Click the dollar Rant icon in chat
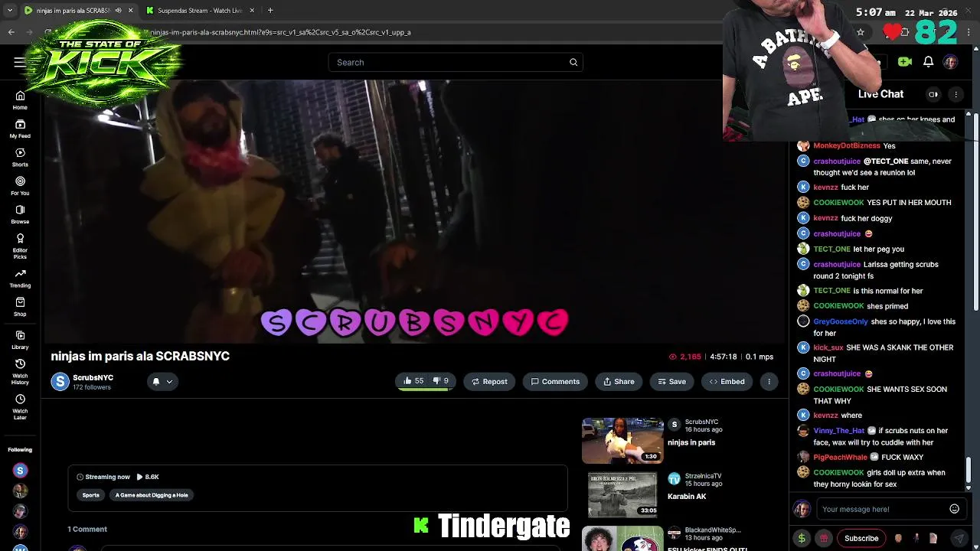This screenshot has height=551, width=980. (x=802, y=538)
